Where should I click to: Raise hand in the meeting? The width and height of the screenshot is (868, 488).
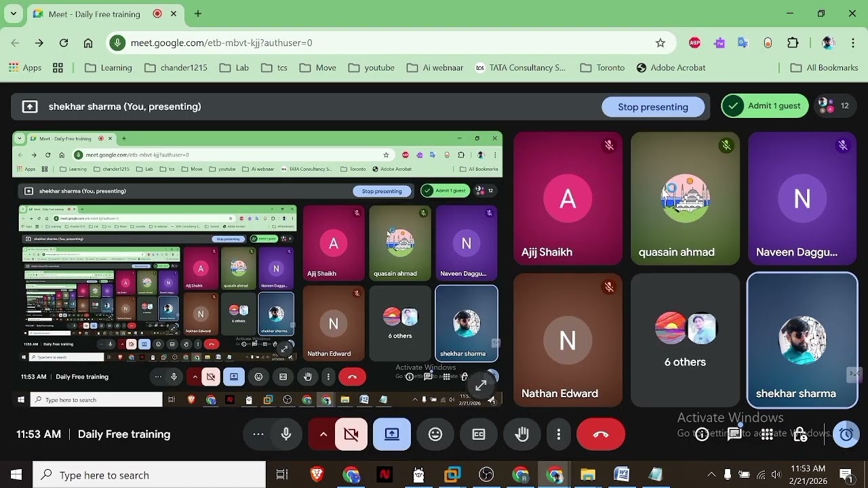[522, 434]
